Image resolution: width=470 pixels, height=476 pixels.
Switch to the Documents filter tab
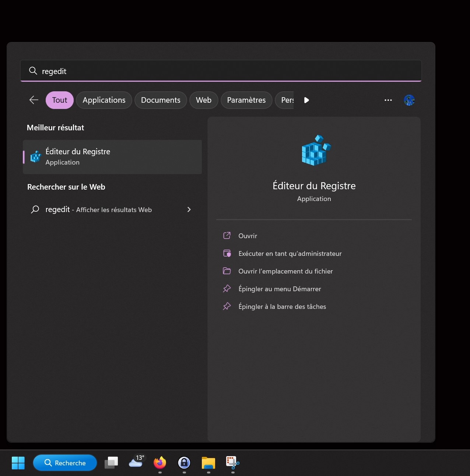[x=161, y=100]
